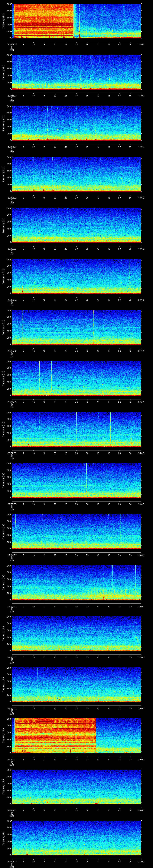Screen dimensions: 153x868
Task: Open the spectrogram panel starting at 22:20:00
Action: click(76, 327)
